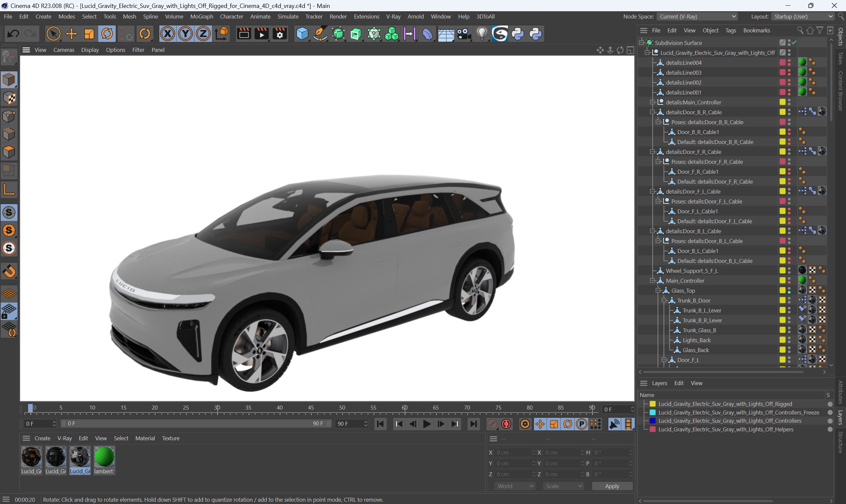
Task: Collapse the Trunk_B_Door node
Action: tap(664, 300)
